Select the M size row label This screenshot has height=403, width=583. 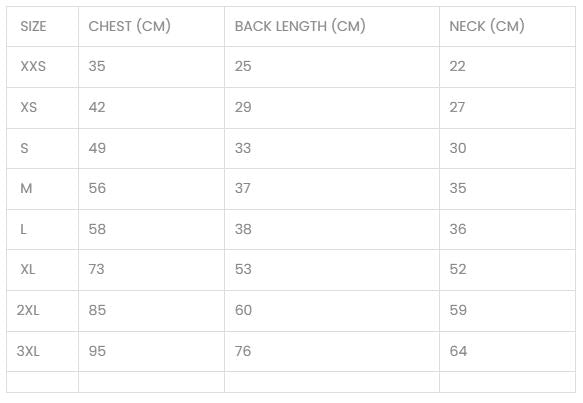point(26,188)
